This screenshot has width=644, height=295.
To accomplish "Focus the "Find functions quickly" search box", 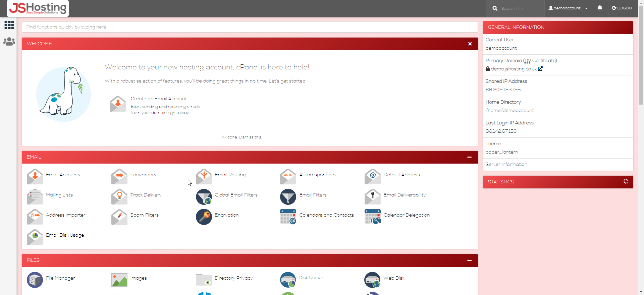I will (x=250, y=27).
